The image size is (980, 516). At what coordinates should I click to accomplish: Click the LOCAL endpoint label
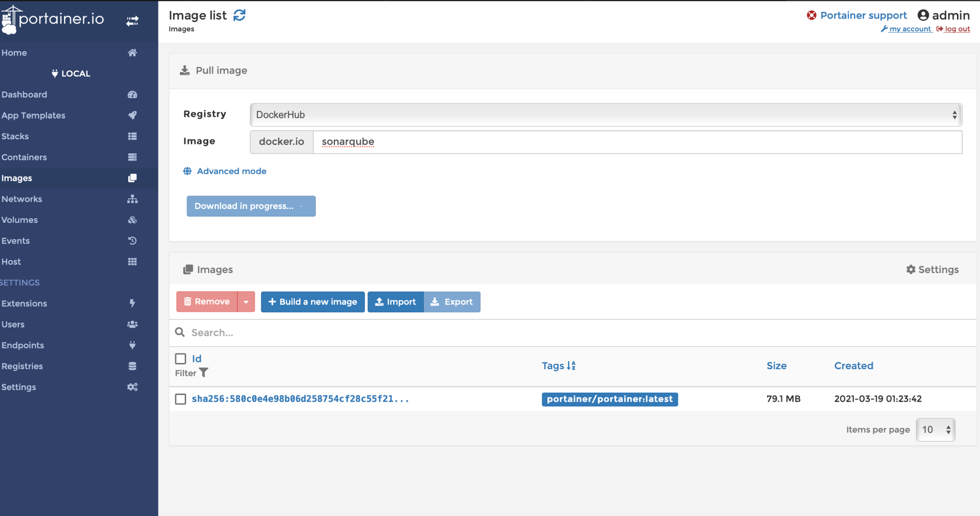(x=71, y=74)
